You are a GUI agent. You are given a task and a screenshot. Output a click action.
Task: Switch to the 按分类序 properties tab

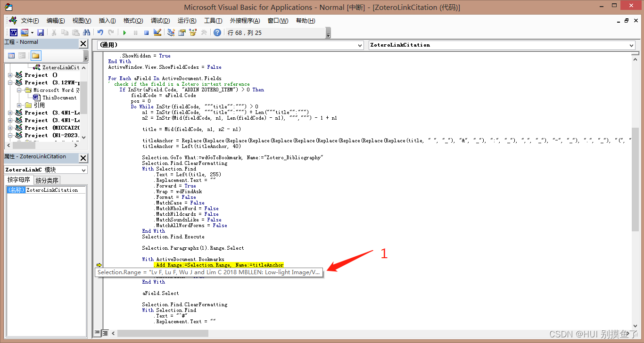tap(47, 180)
